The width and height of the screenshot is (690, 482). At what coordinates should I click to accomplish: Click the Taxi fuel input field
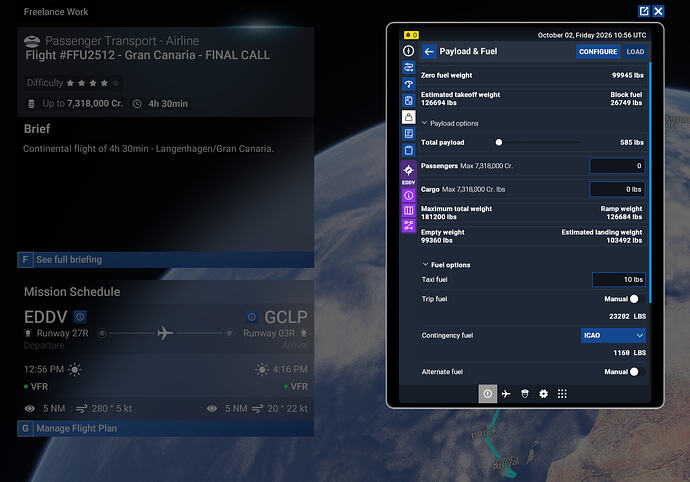[619, 280]
